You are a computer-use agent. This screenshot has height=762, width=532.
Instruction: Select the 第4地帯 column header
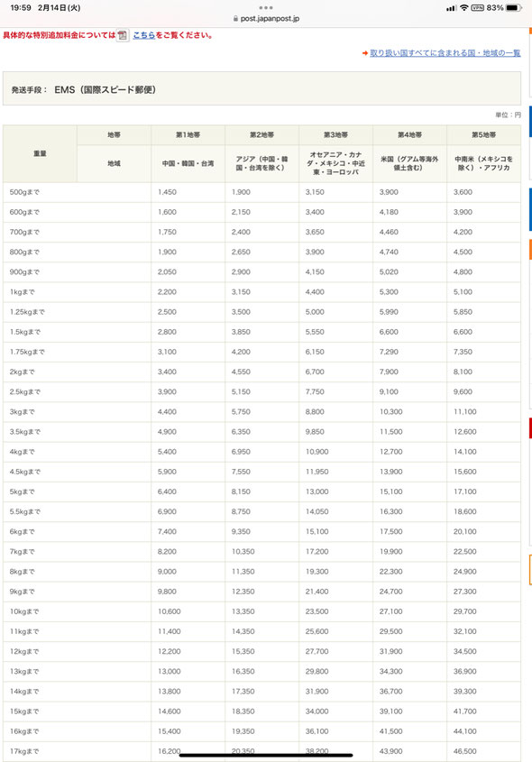(x=409, y=134)
